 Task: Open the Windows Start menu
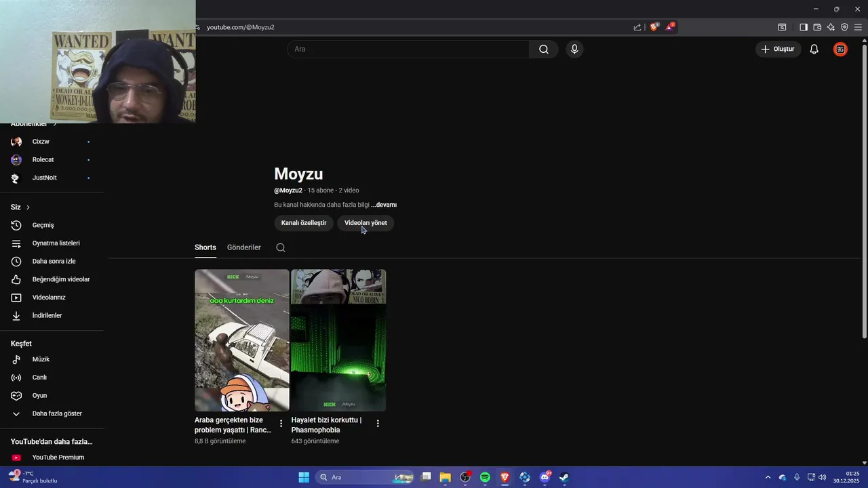(x=304, y=477)
